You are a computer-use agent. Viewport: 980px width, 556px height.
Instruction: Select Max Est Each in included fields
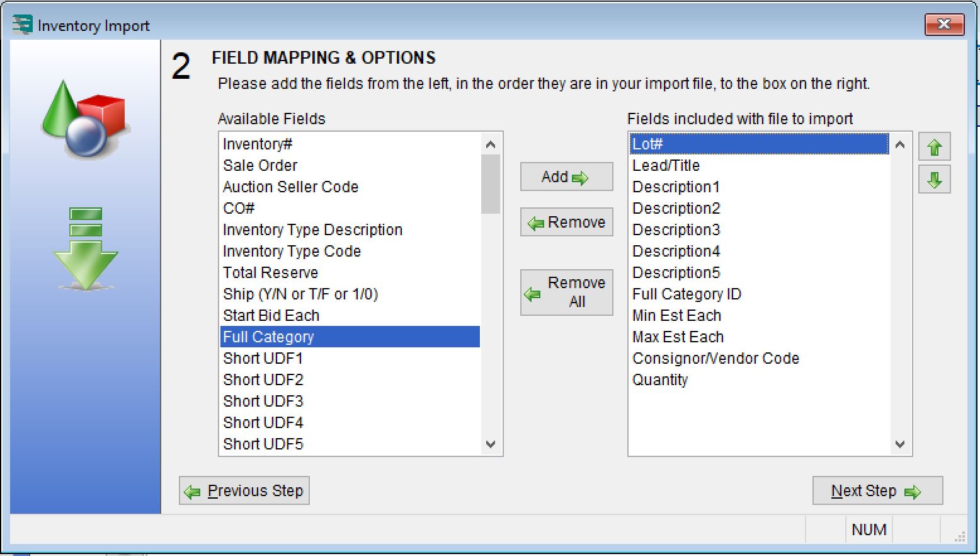[x=760, y=337]
